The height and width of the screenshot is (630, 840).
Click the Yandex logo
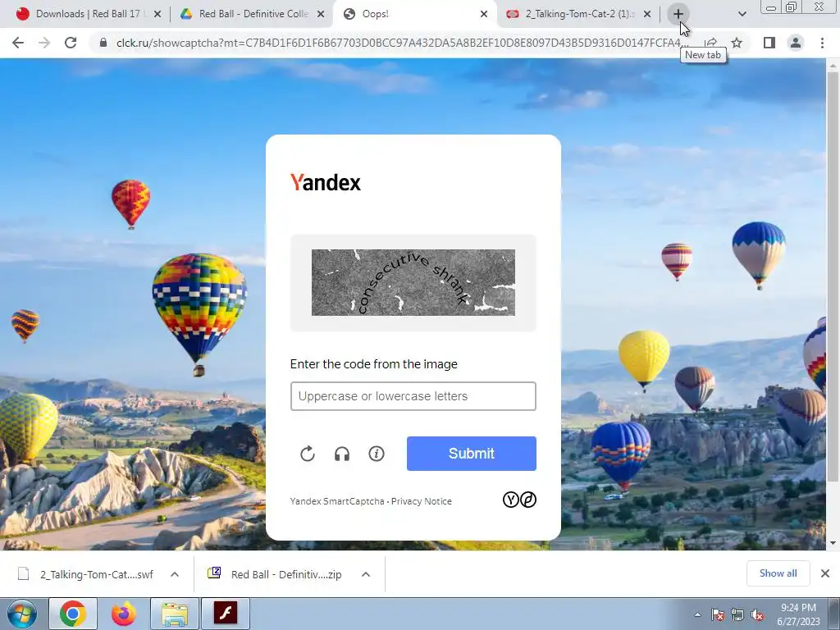coord(326,183)
